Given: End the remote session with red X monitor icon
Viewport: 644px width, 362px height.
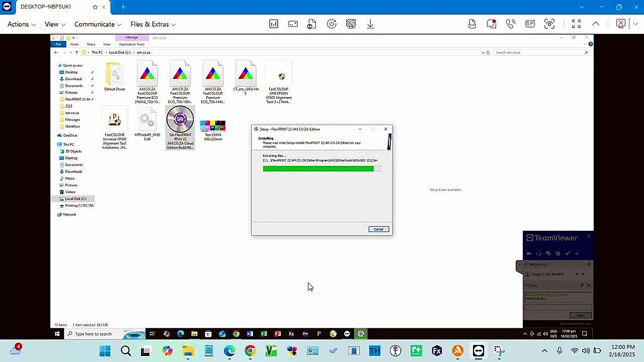Looking at the screenshot, I should click(x=621, y=24).
